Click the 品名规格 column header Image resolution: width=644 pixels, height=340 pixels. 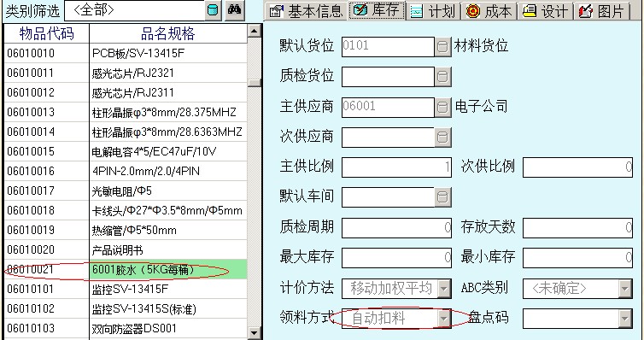pyautogui.click(x=168, y=33)
